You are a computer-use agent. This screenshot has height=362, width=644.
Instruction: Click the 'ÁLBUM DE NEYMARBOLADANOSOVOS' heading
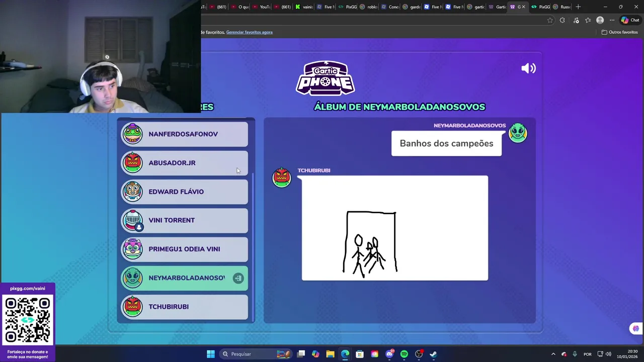[x=399, y=107]
